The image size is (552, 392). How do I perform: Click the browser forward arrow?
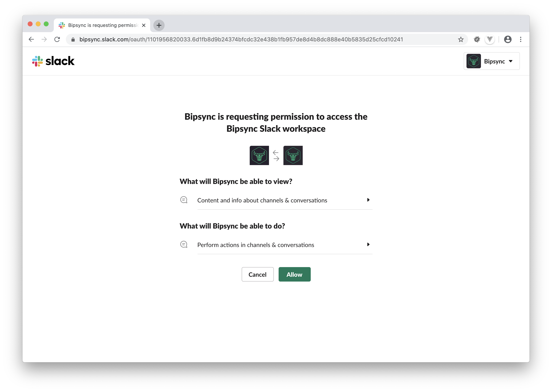(x=44, y=39)
